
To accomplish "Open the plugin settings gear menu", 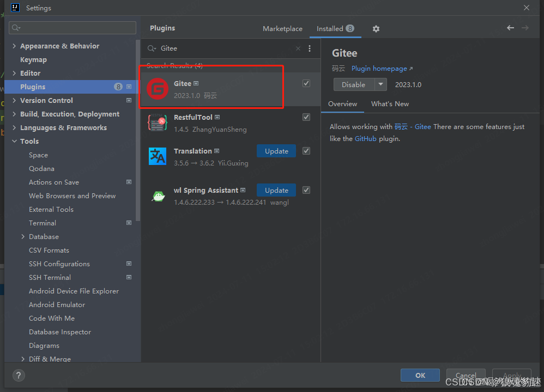I will (376, 29).
